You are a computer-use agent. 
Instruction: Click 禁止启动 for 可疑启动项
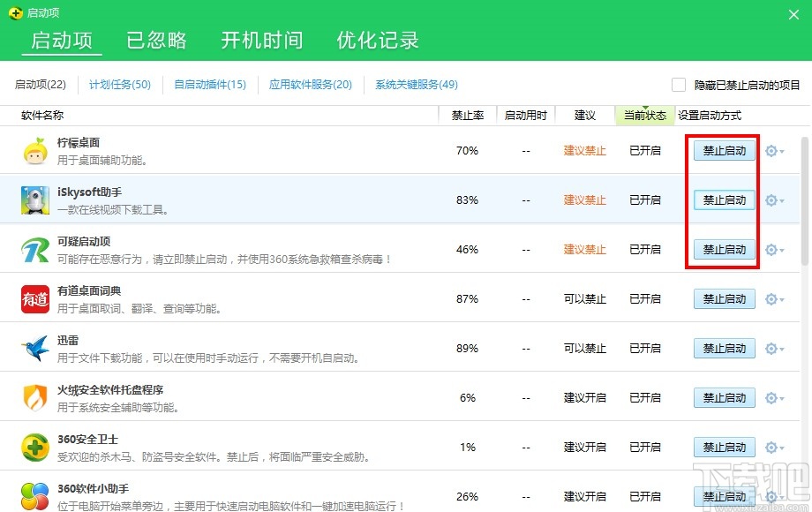pyautogui.click(x=724, y=249)
